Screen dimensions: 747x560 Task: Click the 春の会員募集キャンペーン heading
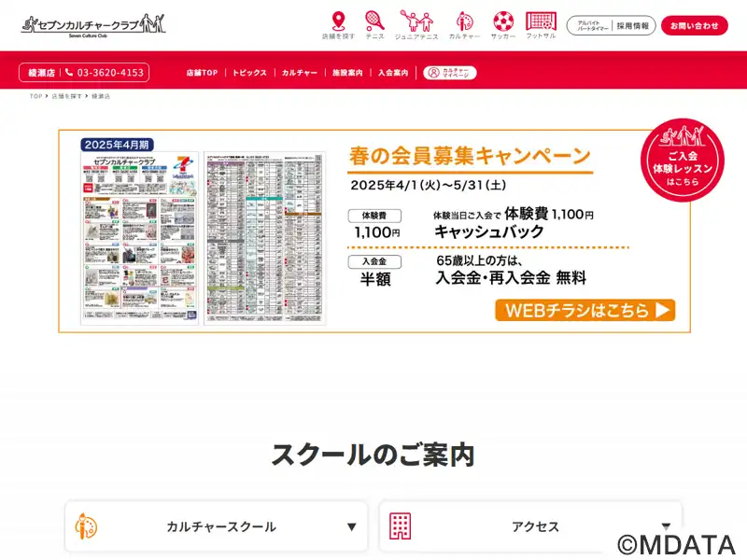(471, 156)
